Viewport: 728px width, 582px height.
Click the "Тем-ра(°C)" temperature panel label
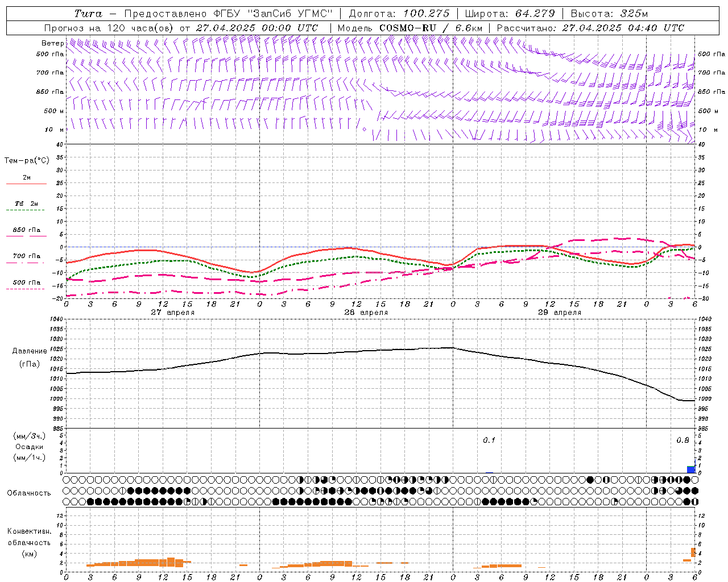click(x=27, y=161)
